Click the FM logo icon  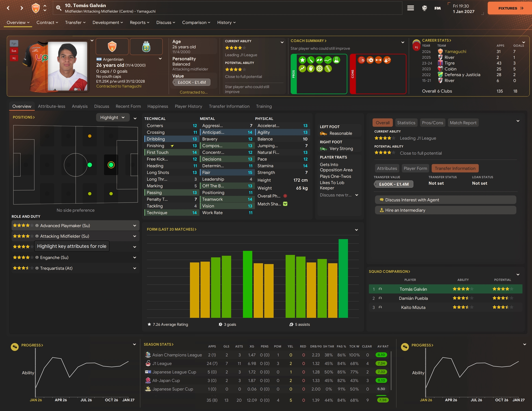[438, 8]
